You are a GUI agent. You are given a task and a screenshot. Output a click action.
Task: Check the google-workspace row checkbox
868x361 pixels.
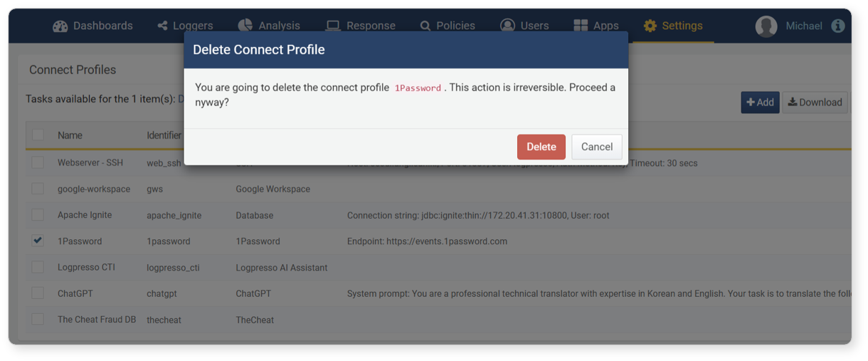(x=38, y=189)
